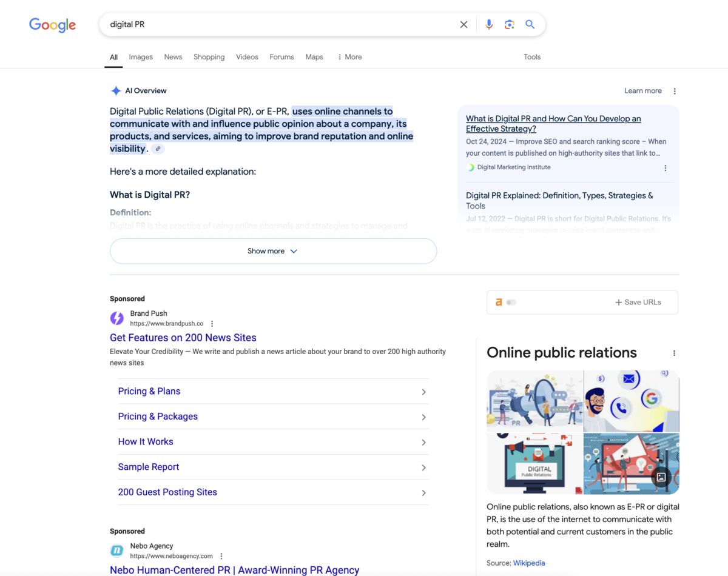Click the Nebo Agency favicon
This screenshot has width=728, height=576.
(116, 551)
